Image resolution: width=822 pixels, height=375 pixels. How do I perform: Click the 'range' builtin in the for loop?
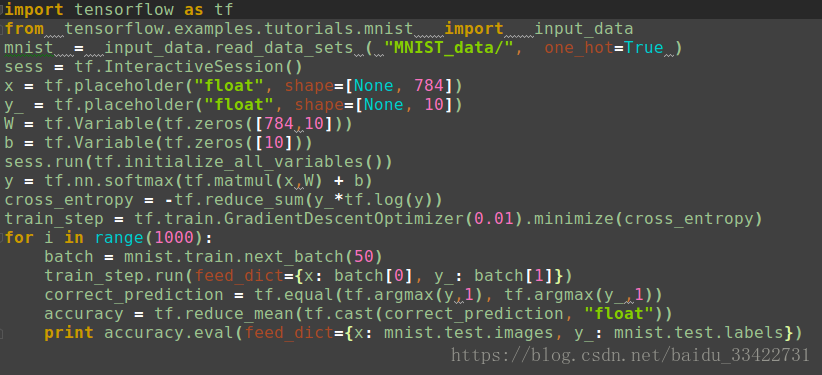point(119,238)
